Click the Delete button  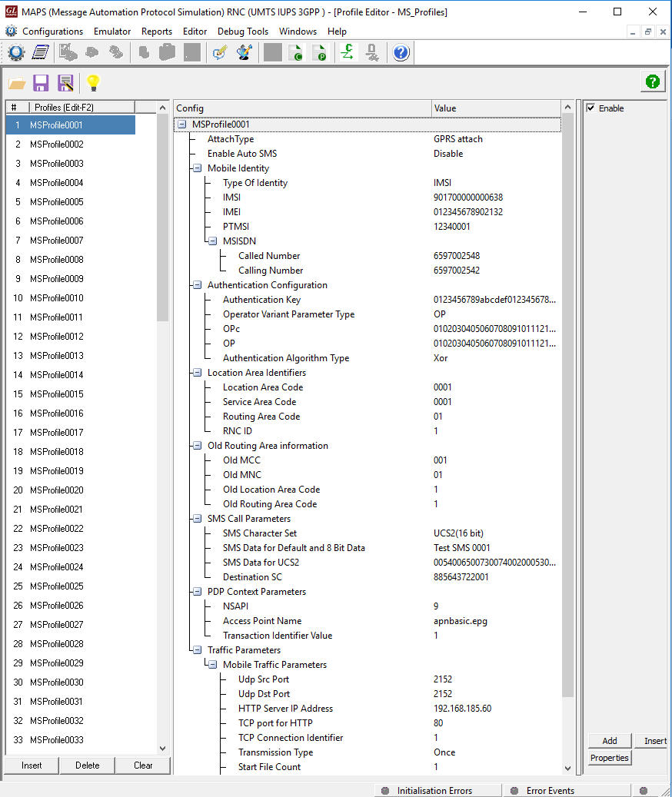click(87, 765)
